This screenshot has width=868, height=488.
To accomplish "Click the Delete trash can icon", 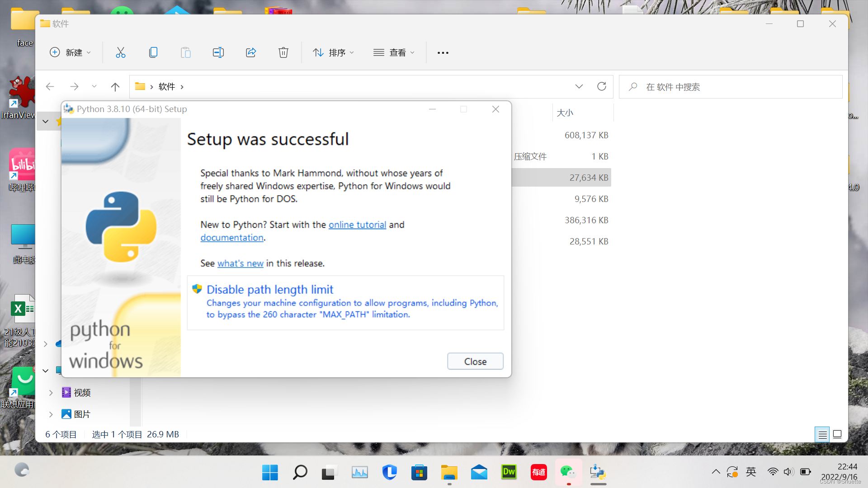I will point(283,52).
